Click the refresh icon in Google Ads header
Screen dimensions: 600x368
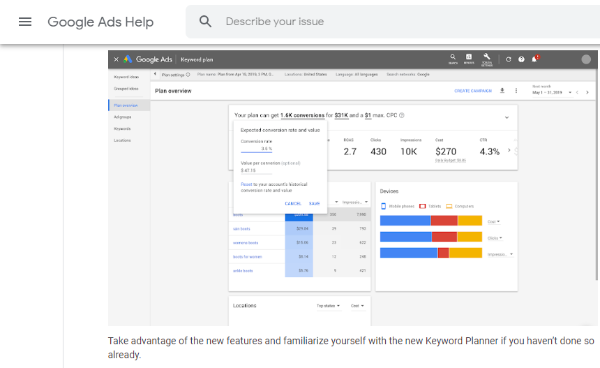(508, 59)
